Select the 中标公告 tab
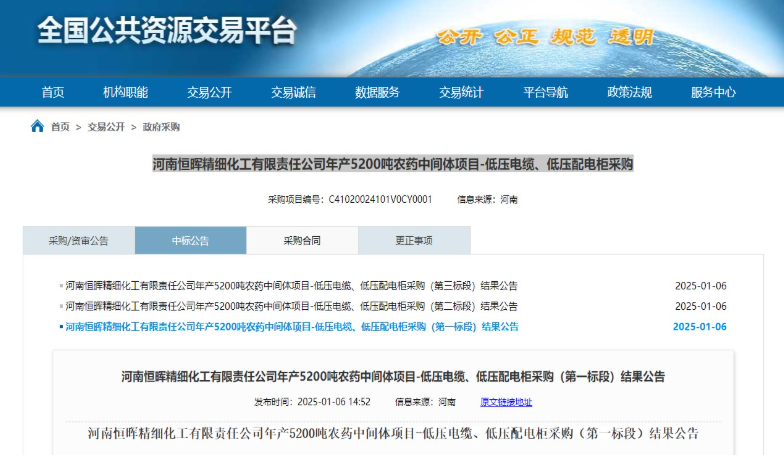The image size is (784, 458). (x=190, y=241)
